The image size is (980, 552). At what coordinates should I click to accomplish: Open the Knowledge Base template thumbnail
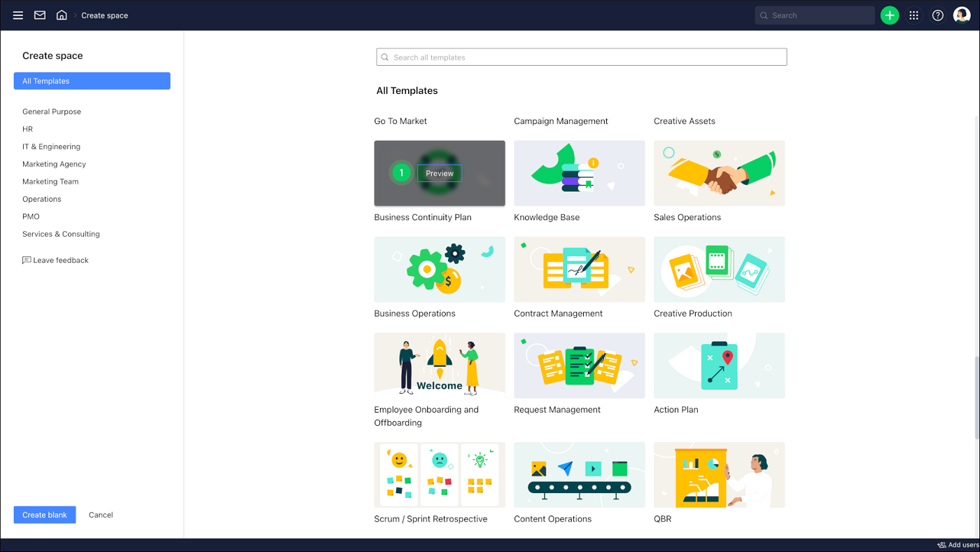[580, 173]
